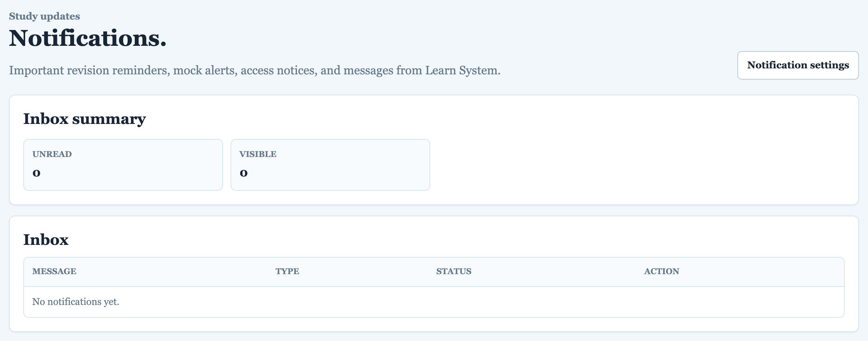The height and width of the screenshot is (341, 868).
Task: Click the 'Important revision reminders' description text
Action: [255, 71]
